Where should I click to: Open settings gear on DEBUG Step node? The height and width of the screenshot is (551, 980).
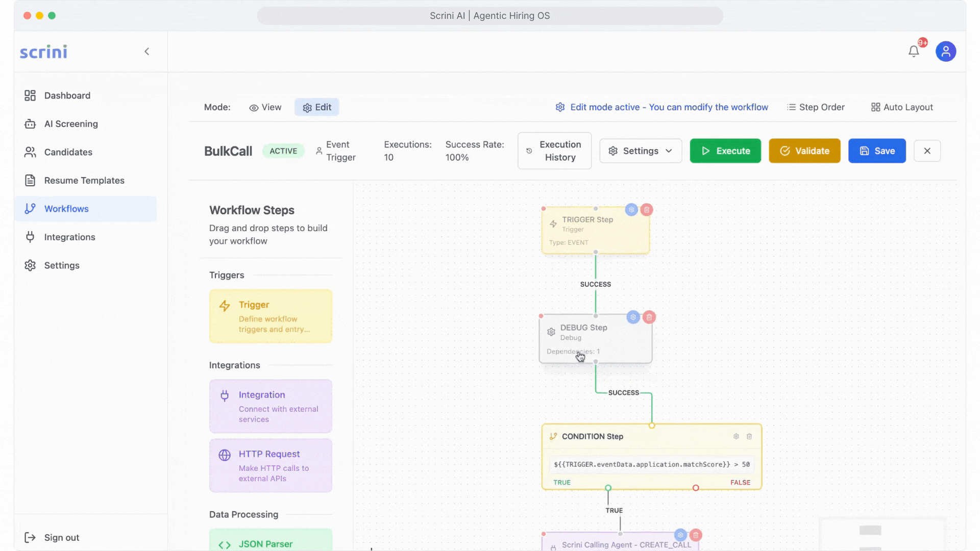pyautogui.click(x=633, y=317)
